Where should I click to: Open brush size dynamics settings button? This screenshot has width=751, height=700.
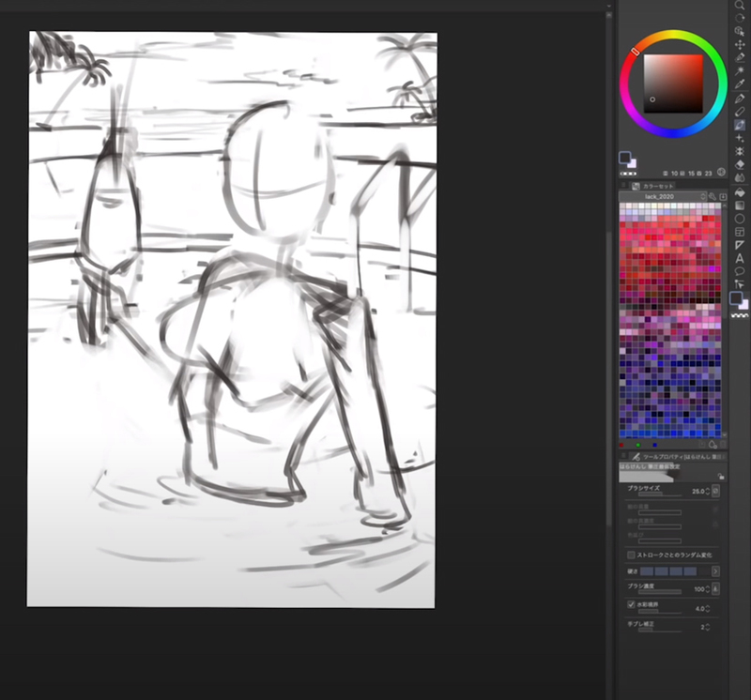click(715, 491)
